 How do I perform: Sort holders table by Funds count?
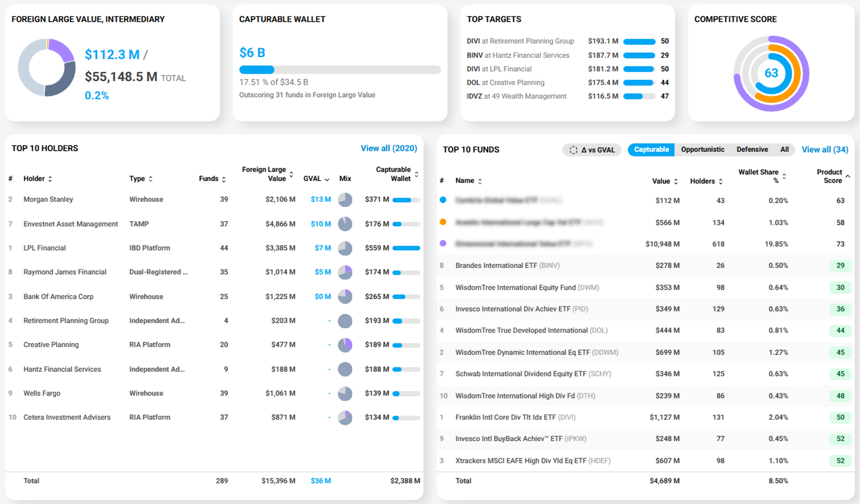pos(224,179)
